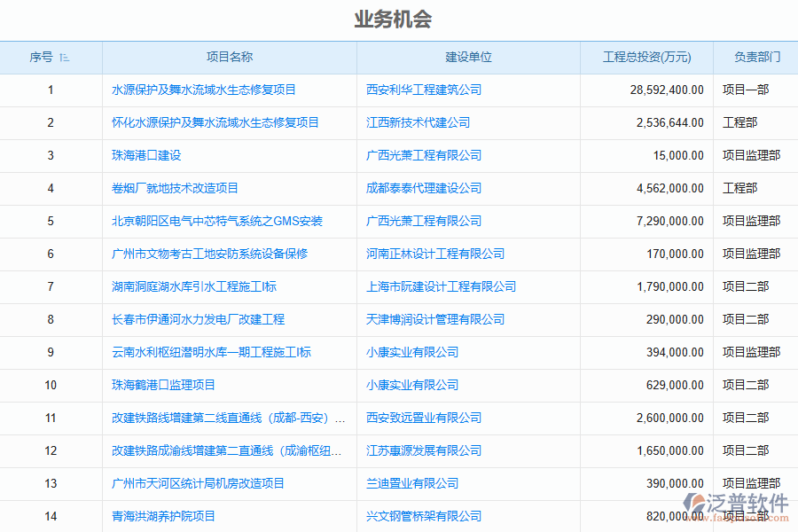Sort the table by 项目名称 header
The image size is (798, 532).
pyautogui.click(x=229, y=57)
